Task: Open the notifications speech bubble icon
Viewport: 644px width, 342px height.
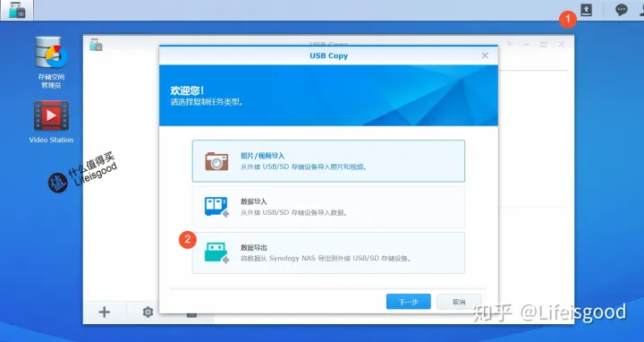Action: [x=621, y=10]
